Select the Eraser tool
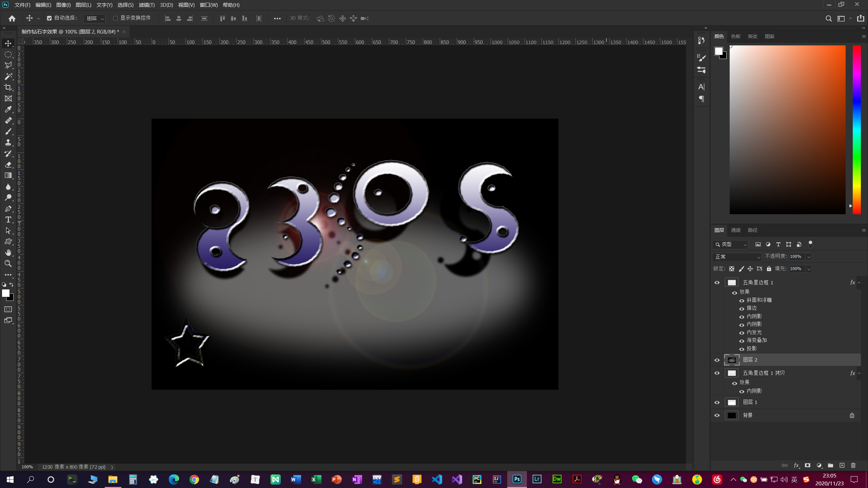The image size is (868, 488). 8,165
